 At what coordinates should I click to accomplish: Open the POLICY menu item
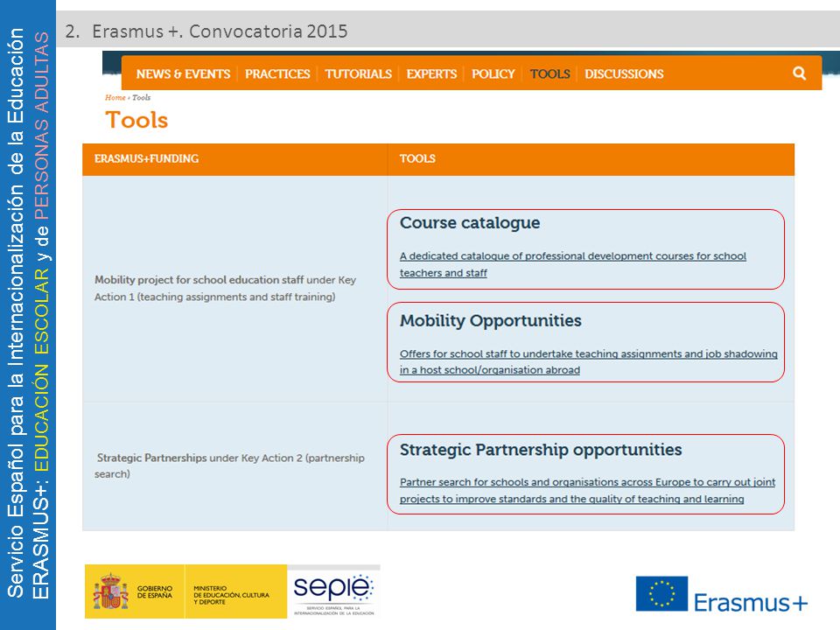point(493,73)
